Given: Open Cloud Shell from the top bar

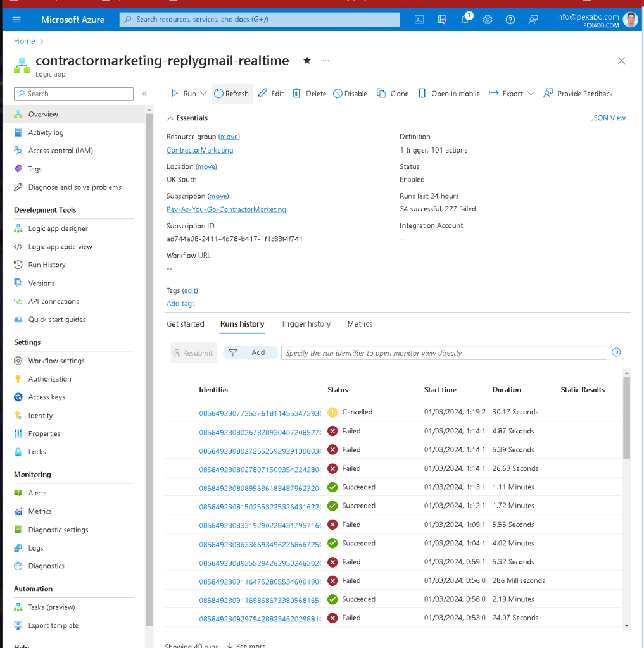Looking at the screenshot, I should [x=419, y=20].
